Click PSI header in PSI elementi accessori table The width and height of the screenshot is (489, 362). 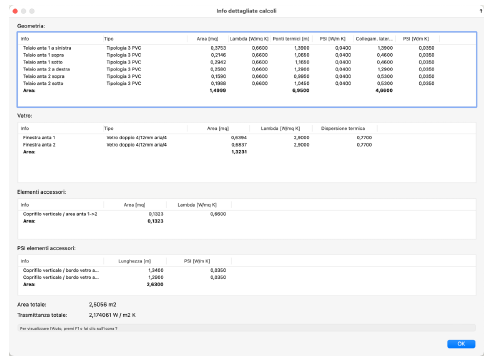199,261
